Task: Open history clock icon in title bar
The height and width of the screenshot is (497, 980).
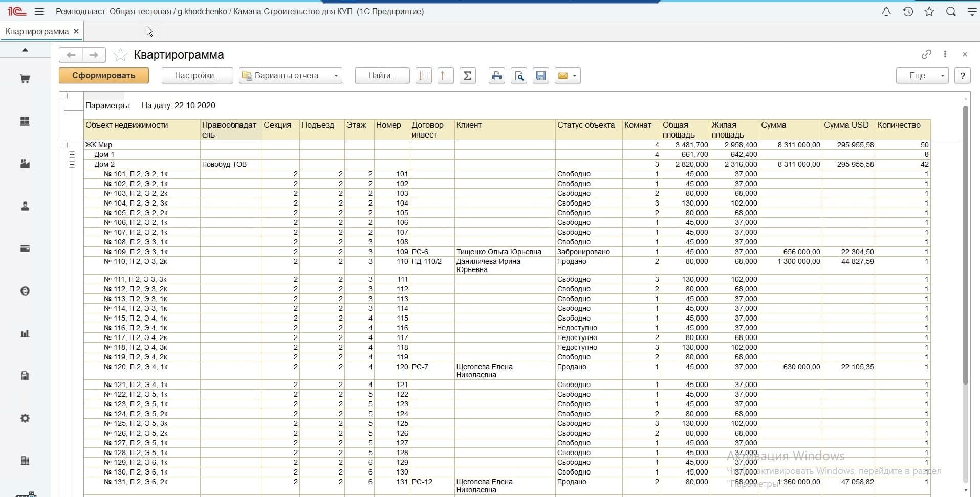Action: tap(908, 11)
